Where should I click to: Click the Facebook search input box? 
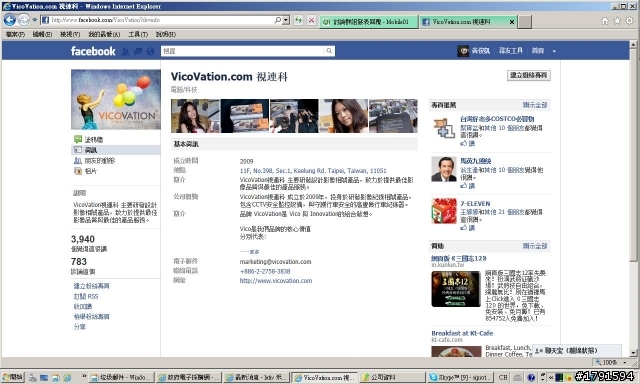[x=242, y=51]
